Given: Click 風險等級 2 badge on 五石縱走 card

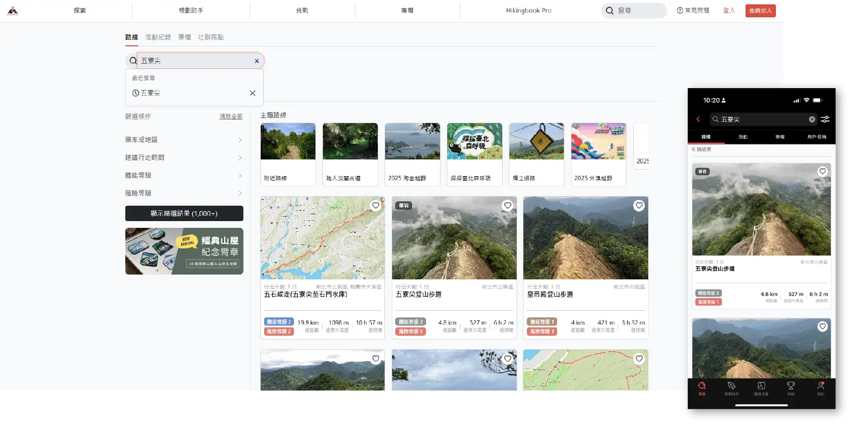Looking at the screenshot, I should coord(279,331).
